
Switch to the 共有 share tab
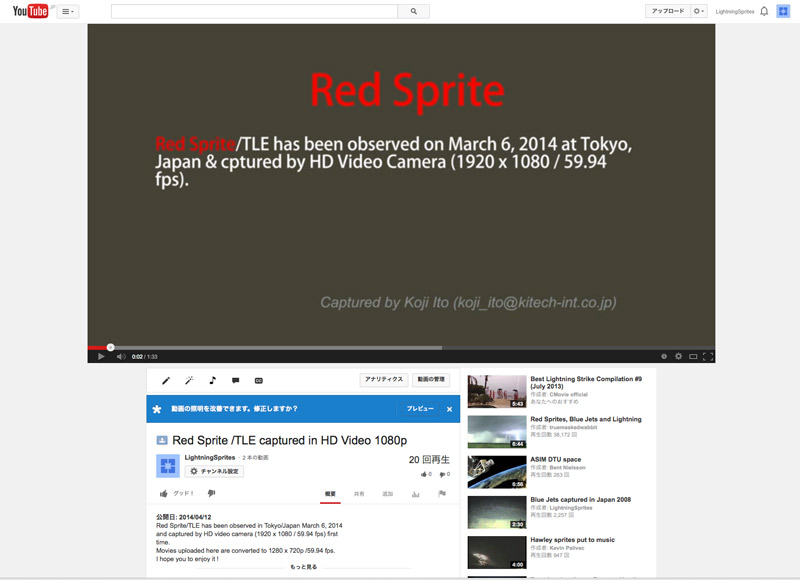click(359, 494)
